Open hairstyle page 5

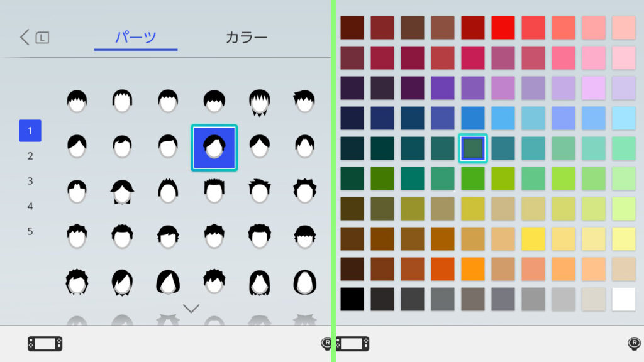pos(30,231)
